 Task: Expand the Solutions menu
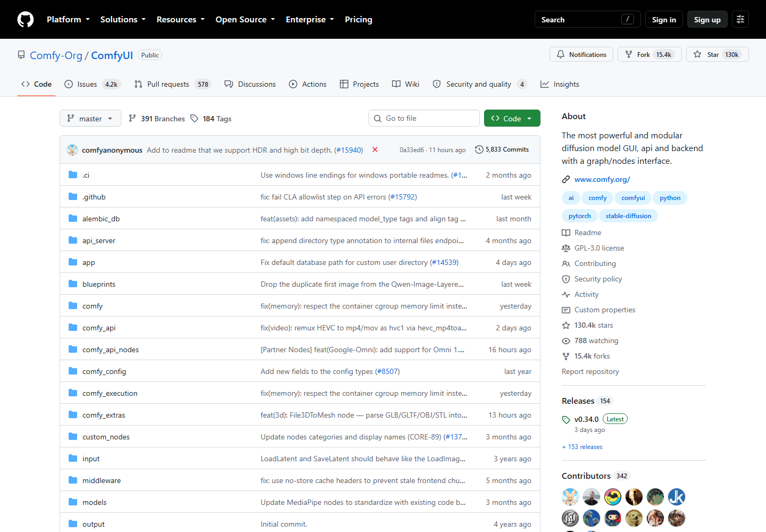(x=123, y=19)
